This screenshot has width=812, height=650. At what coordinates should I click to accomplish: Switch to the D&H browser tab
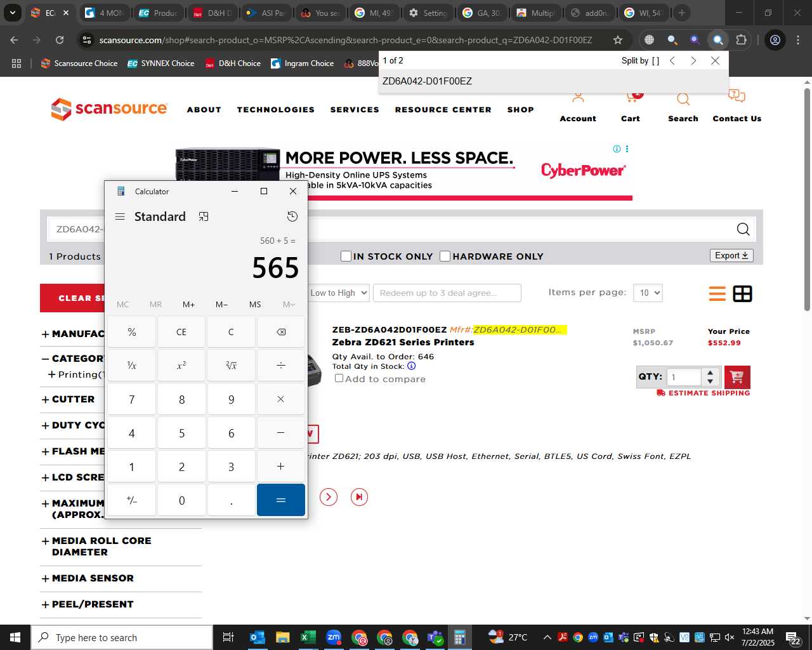click(212, 13)
